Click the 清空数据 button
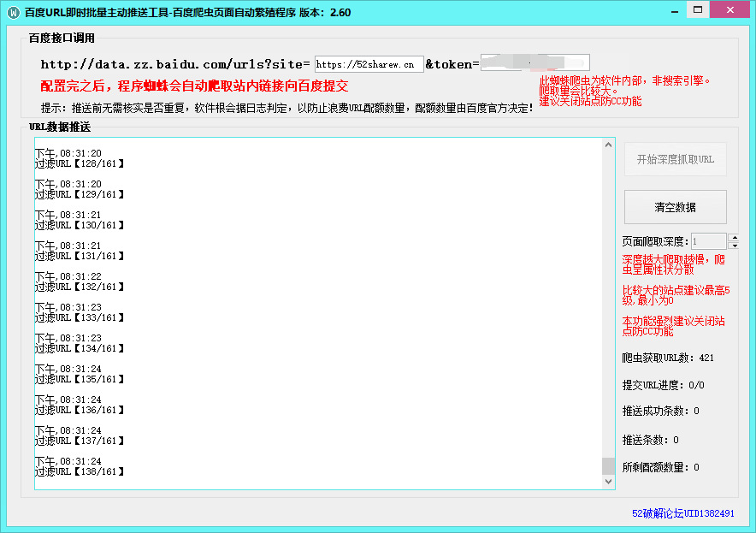Viewport: 756px width, 533px height. pyautogui.click(x=675, y=207)
